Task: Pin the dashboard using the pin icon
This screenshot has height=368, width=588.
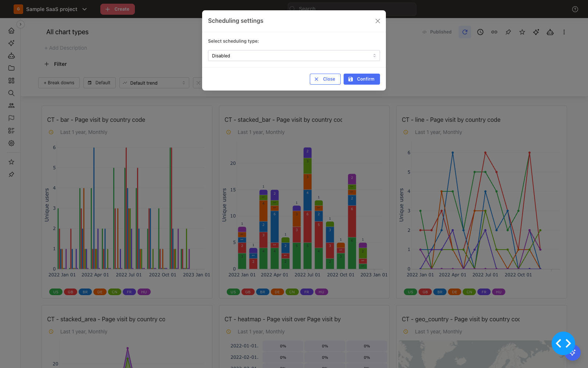Action: click(x=508, y=32)
